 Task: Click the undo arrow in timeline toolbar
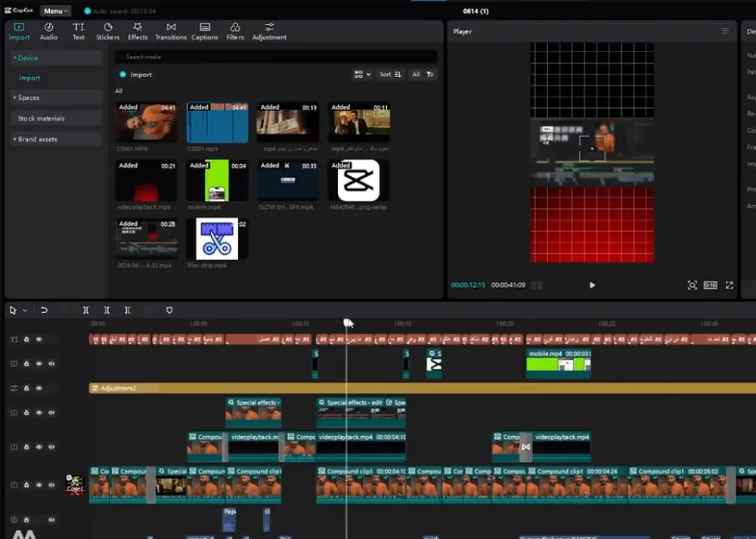coord(44,310)
